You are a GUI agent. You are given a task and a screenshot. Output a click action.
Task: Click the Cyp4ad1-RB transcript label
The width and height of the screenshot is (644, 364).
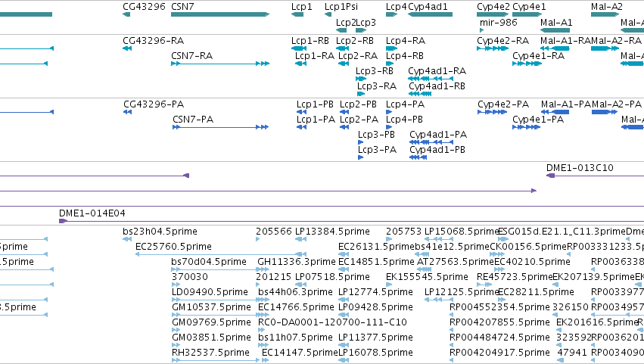[437, 86]
